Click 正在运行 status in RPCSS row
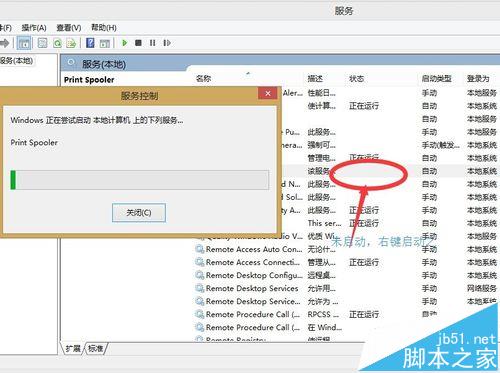The image size is (500, 373). click(364, 314)
